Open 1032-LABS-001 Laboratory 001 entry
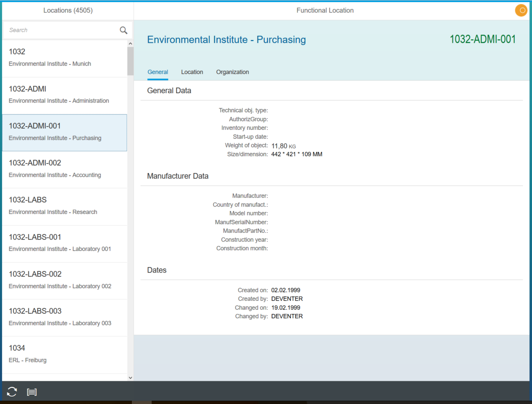This screenshot has width=532, height=404. 65,243
